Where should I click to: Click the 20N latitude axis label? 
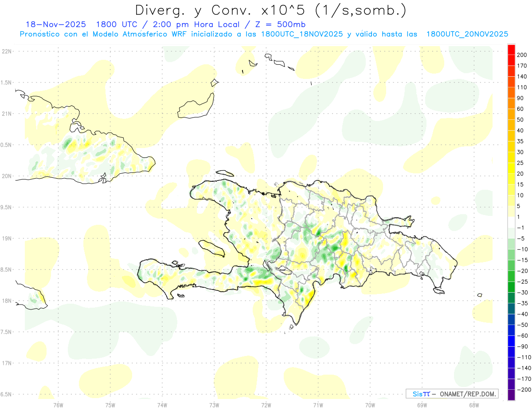tap(6, 176)
